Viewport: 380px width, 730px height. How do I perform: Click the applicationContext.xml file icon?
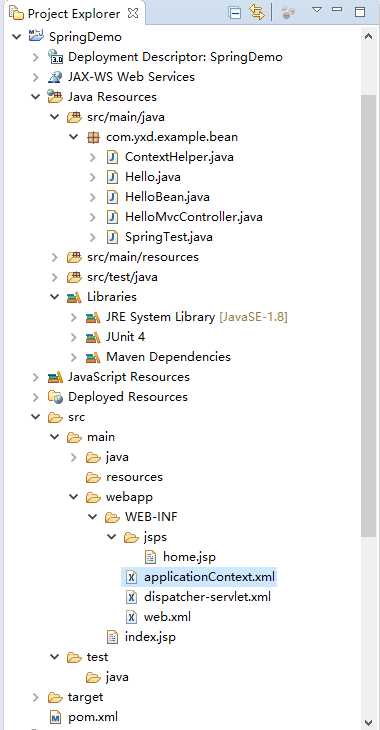click(132, 577)
